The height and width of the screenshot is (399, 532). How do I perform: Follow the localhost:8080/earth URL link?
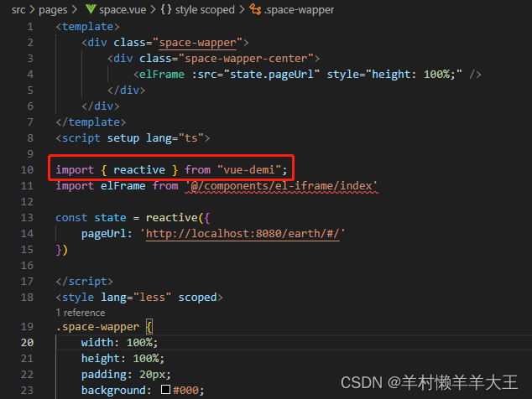243,234
